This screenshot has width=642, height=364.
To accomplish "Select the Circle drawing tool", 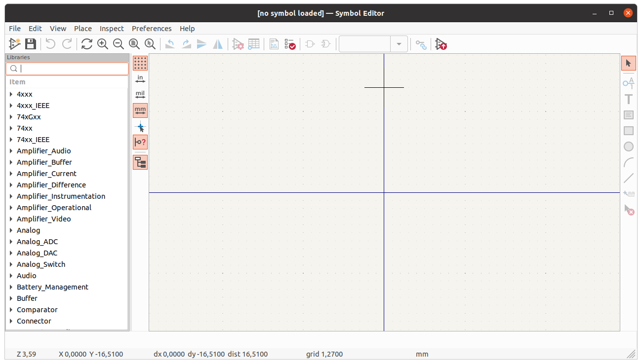I will click(x=628, y=146).
